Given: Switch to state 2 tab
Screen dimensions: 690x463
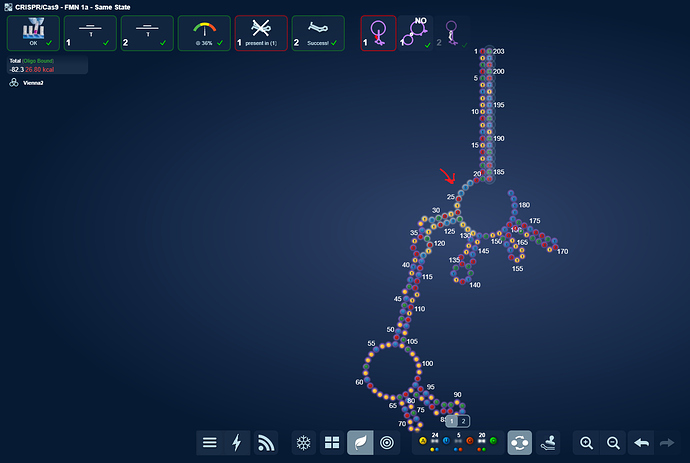Looking at the screenshot, I should [464, 421].
